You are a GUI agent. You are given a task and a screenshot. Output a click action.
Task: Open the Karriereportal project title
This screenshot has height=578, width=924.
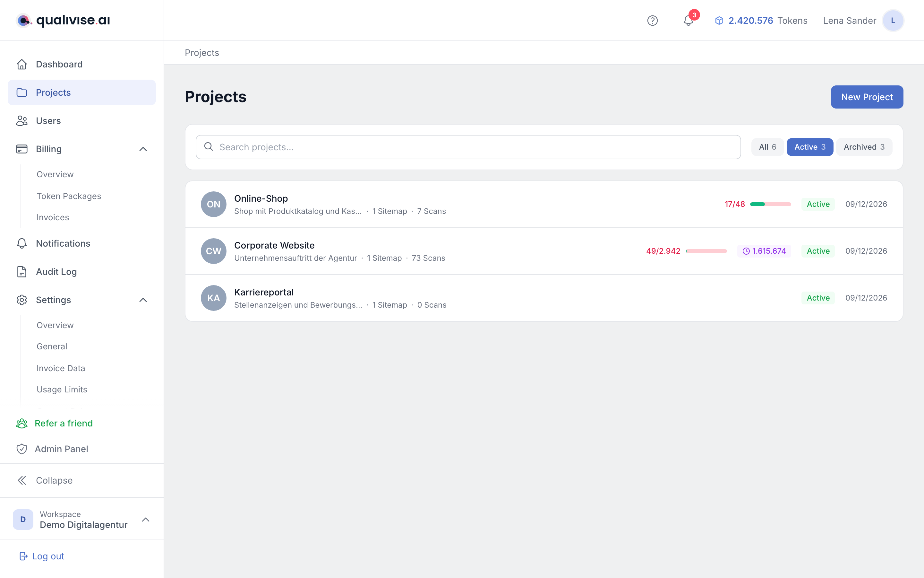pos(264,293)
